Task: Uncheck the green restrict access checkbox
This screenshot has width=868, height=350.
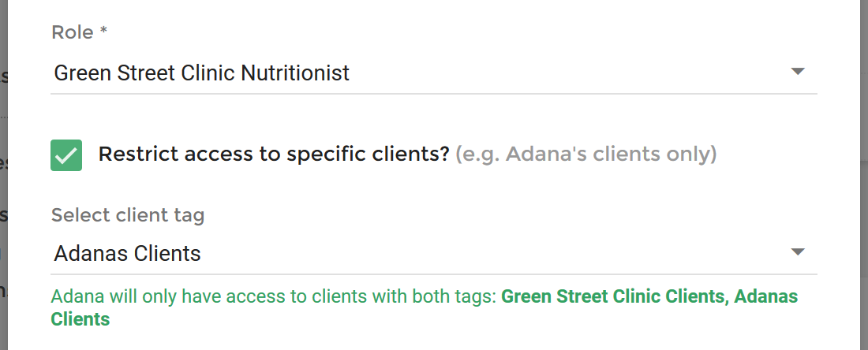Action: tap(66, 155)
